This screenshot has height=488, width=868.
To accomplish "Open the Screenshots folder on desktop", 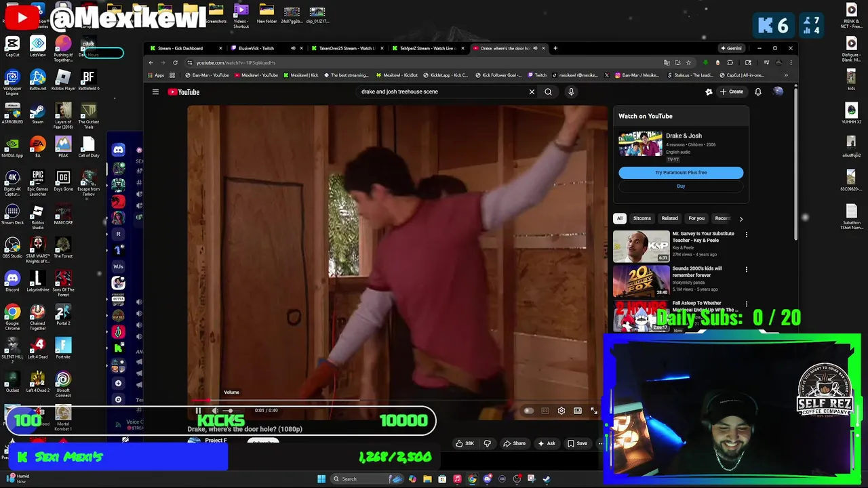I will coord(216,13).
